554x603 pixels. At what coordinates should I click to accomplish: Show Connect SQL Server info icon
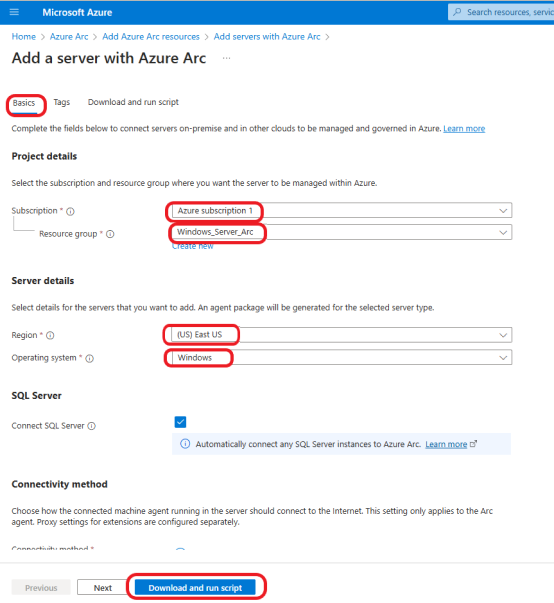click(x=92, y=426)
